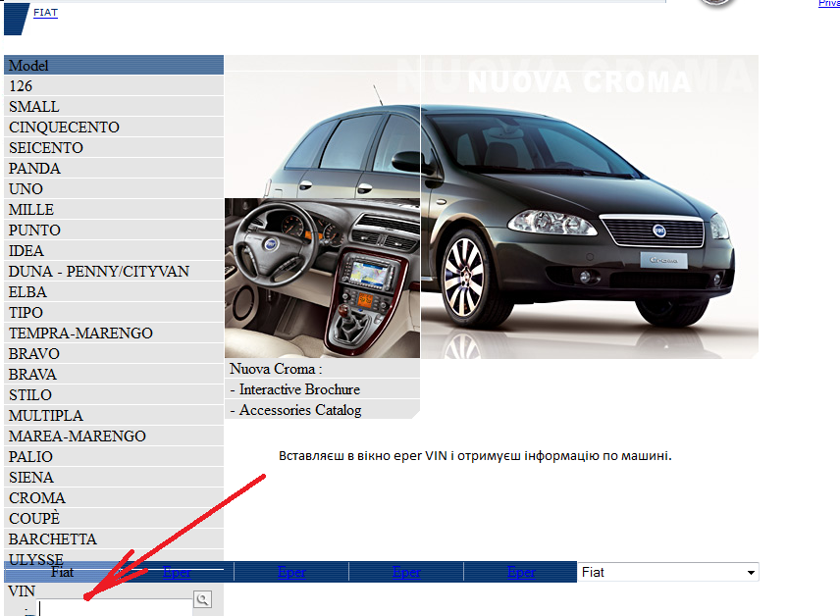
Task: Select the CINQUECENTO model
Action: click(x=64, y=128)
